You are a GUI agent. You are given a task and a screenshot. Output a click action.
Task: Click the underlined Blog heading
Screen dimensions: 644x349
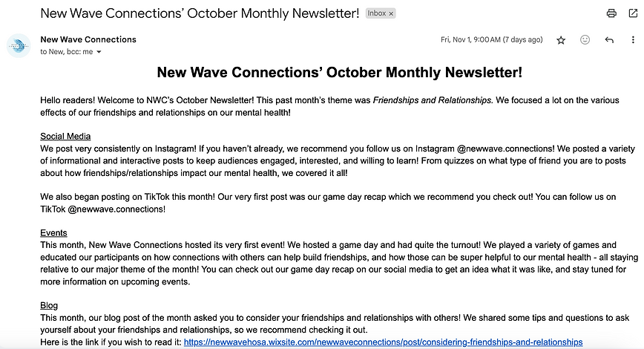point(49,305)
